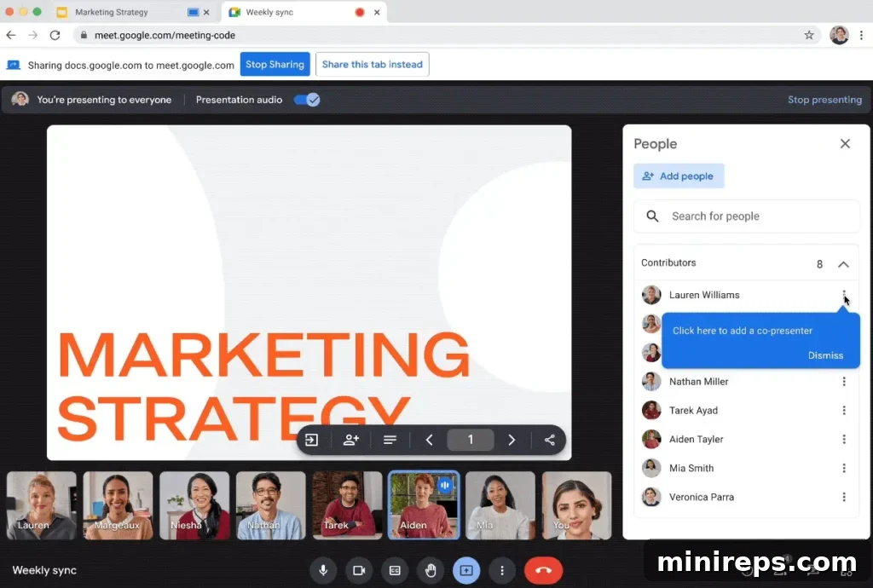Open options menu for Lauren Williams

(x=844, y=294)
